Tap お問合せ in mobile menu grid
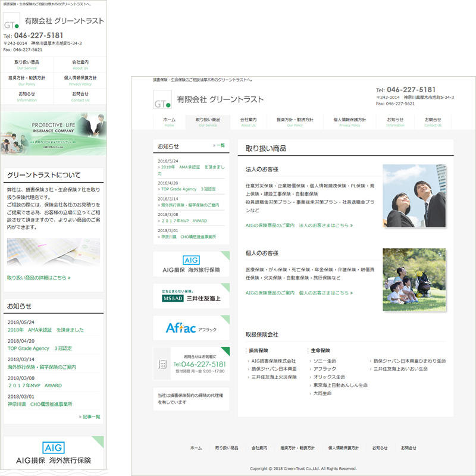This screenshot has height=476, width=476. click(x=80, y=96)
